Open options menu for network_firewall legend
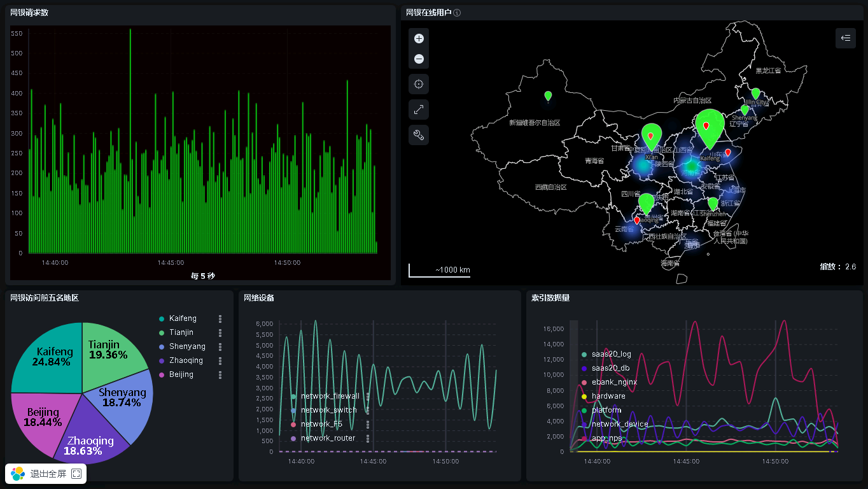 (x=367, y=396)
